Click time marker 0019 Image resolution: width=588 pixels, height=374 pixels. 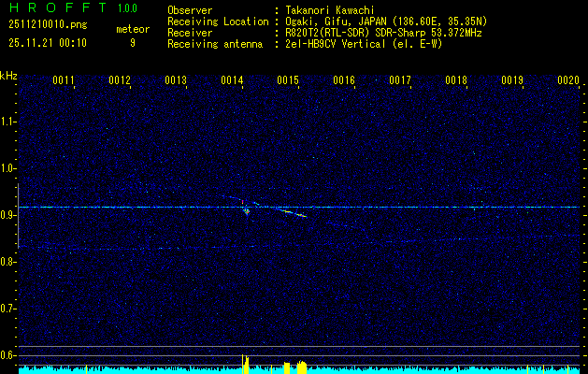(x=512, y=80)
